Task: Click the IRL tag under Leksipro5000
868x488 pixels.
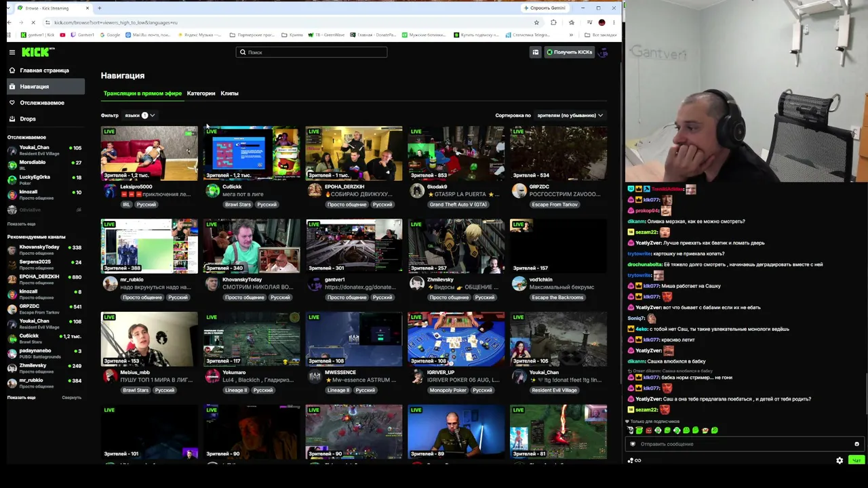Action: pos(126,205)
